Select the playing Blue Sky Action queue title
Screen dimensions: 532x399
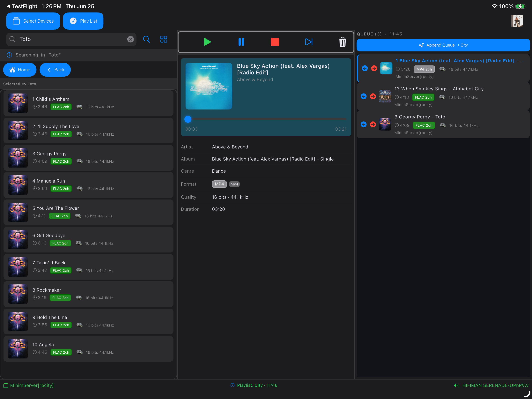click(460, 61)
